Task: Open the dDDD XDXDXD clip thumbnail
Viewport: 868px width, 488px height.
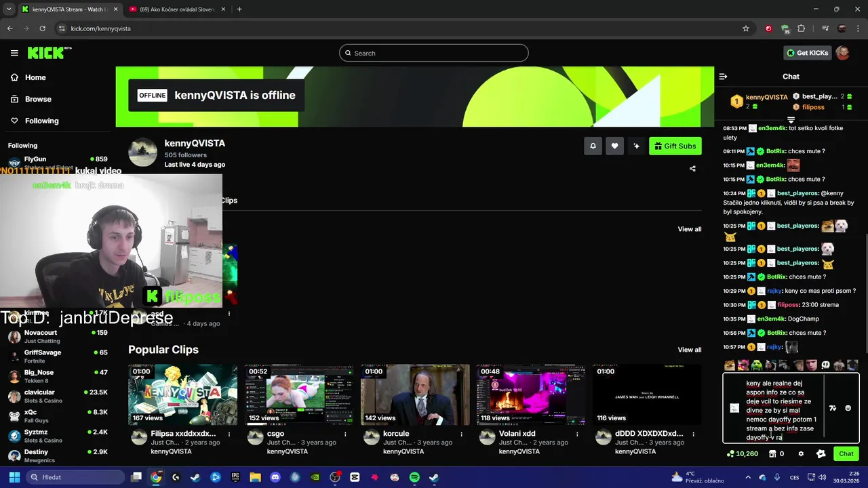Action: coord(647,395)
